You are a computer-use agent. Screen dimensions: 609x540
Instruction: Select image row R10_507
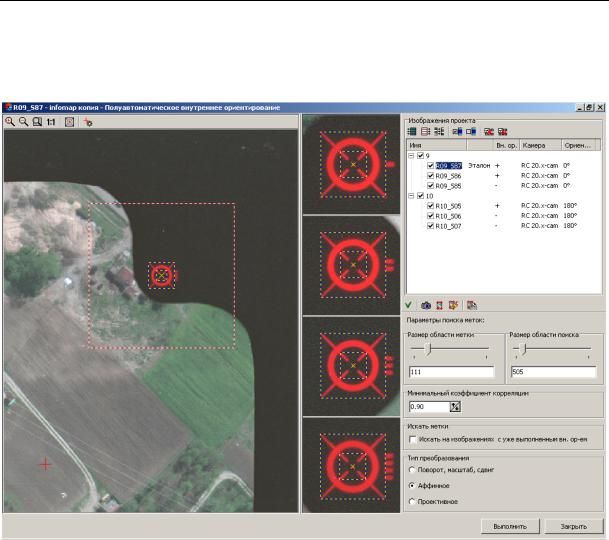tap(504, 226)
